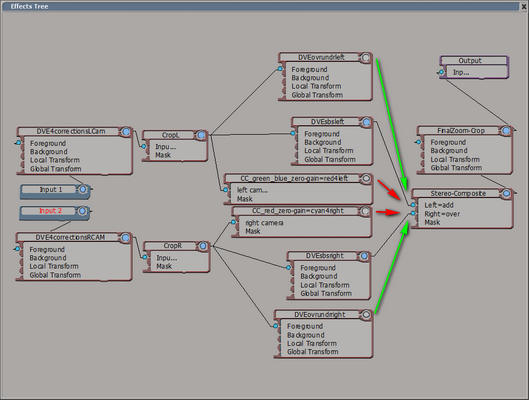Click Local Transform text in FinalZoom-Crop
Viewport: 529px width, 400px height.
point(455,159)
